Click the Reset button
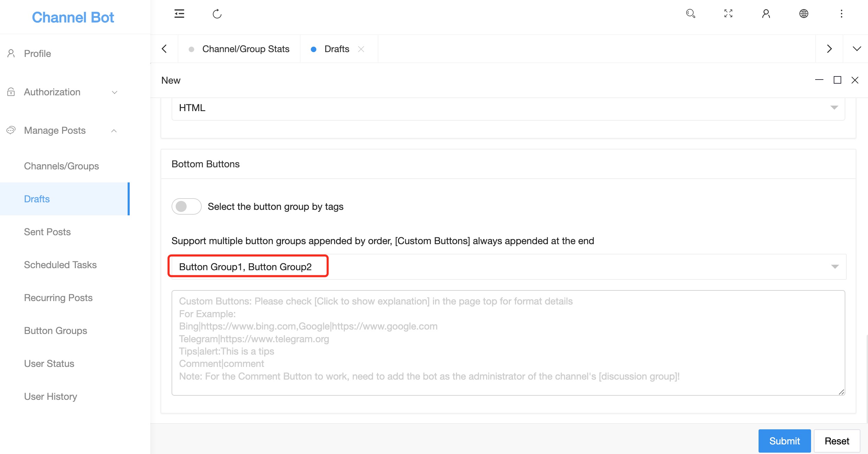This screenshot has height=454, width=868. [x=837, y=441]
